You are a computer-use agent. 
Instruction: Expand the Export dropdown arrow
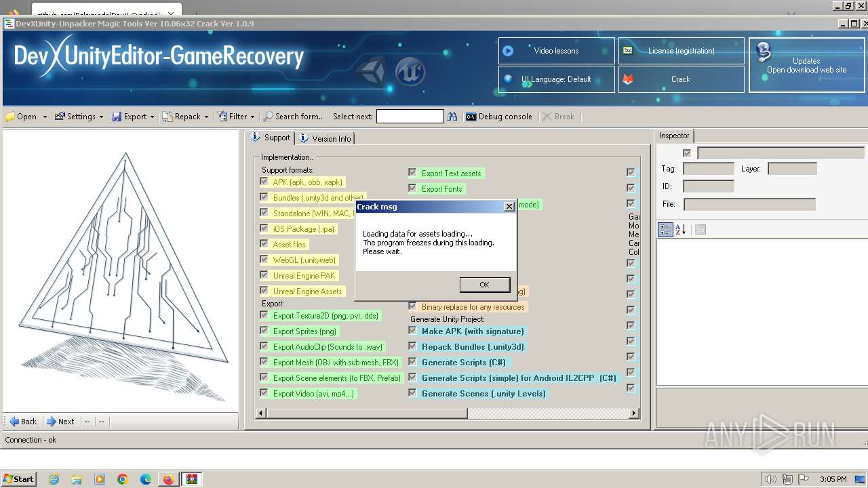click(x=152, y=117)
